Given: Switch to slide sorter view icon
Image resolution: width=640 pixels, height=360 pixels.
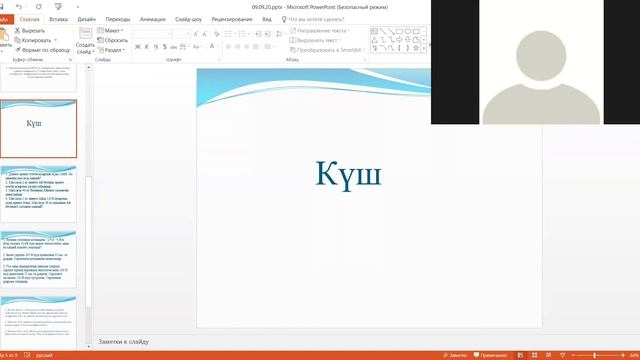Looking at the screenshot, I should [534, 355].
